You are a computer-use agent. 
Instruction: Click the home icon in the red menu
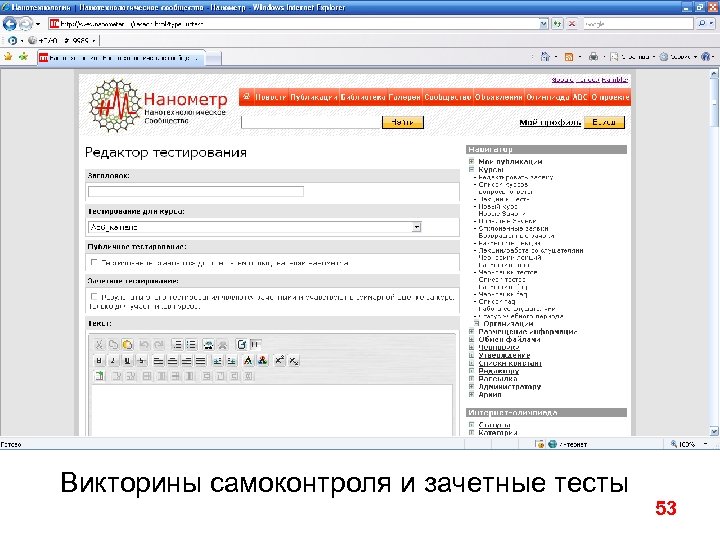[x=246, y=97]
